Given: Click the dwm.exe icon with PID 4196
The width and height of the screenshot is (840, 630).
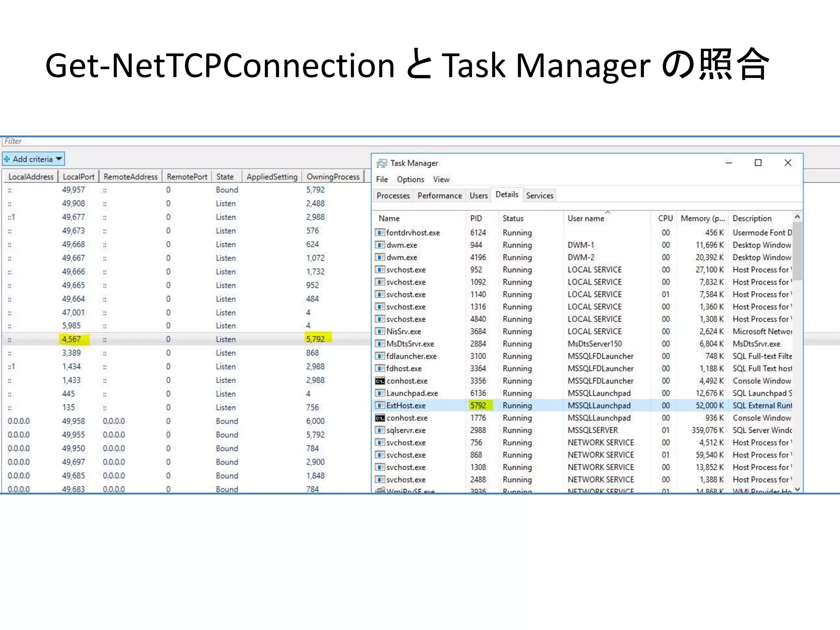Looking at the screenshot, I should coord(380,257).
